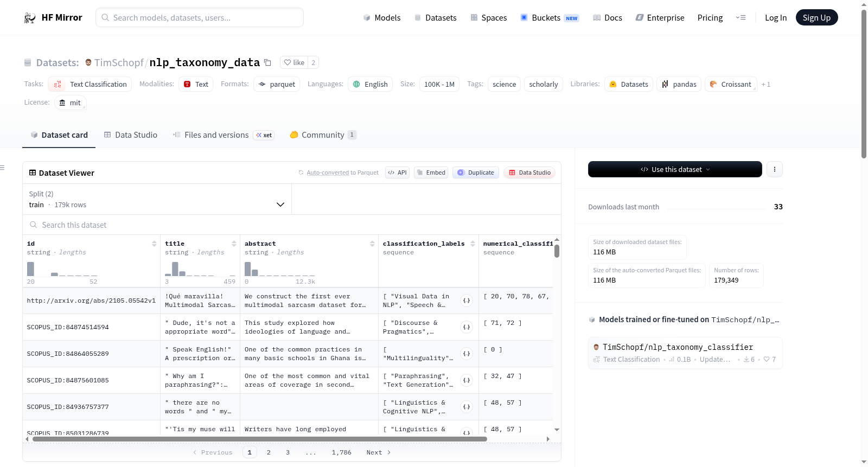The height and width of the screenshot is (467, 868).
Task: Open the mit license dropdown
Action: tap(71, 103)
